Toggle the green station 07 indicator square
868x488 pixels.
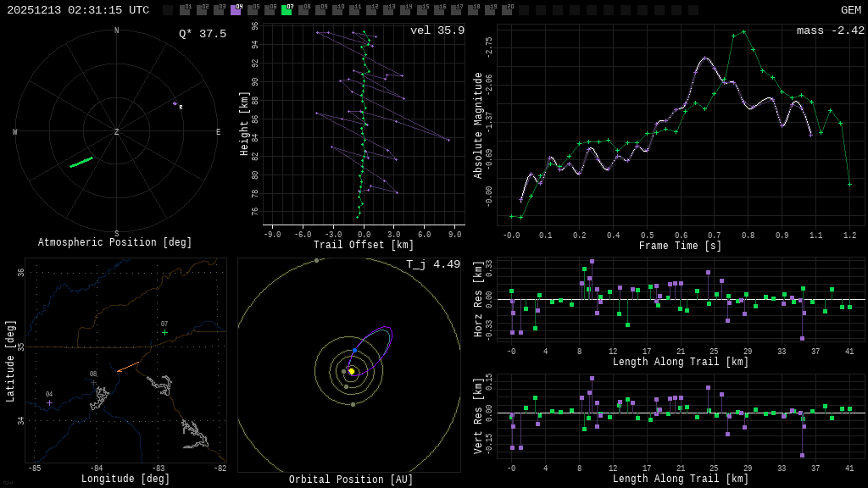[x=287, y=10]
